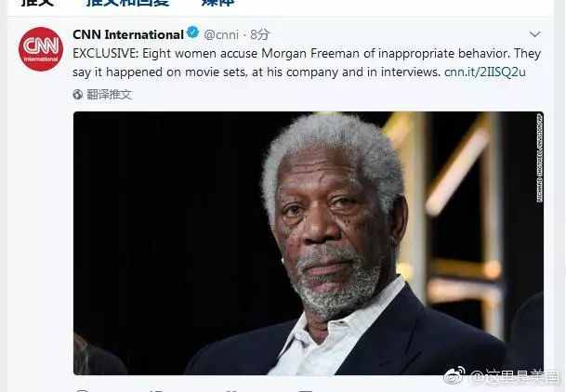This screenshot has width=566, height=392.
Task: Click the red CNN International avatar
Action: click(42, 55)
